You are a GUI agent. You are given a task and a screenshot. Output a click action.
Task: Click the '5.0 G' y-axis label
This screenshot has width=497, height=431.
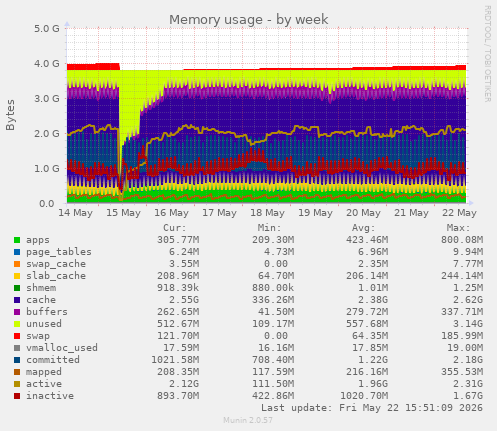47,29
